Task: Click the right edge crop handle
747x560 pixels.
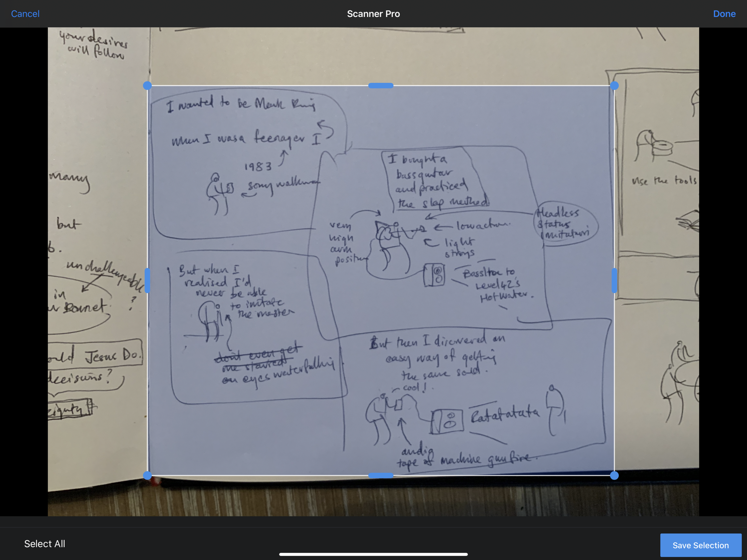Action: coord(614,280)
